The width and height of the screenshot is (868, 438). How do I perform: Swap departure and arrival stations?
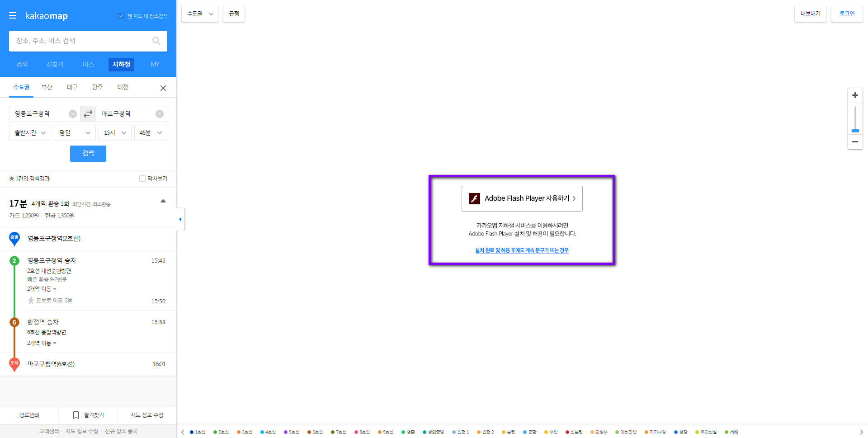[88, 114]
